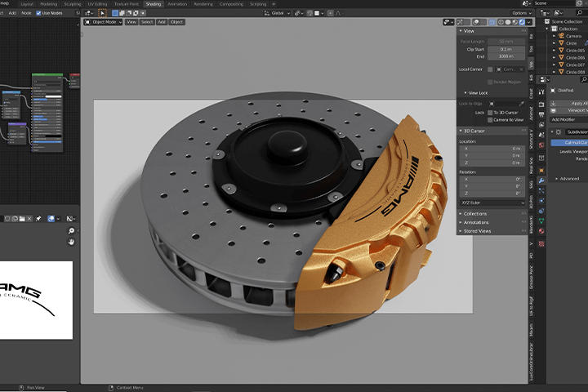Open the viewport Object menu
This screenshot has width=588, height=392.
coord(176,22)
